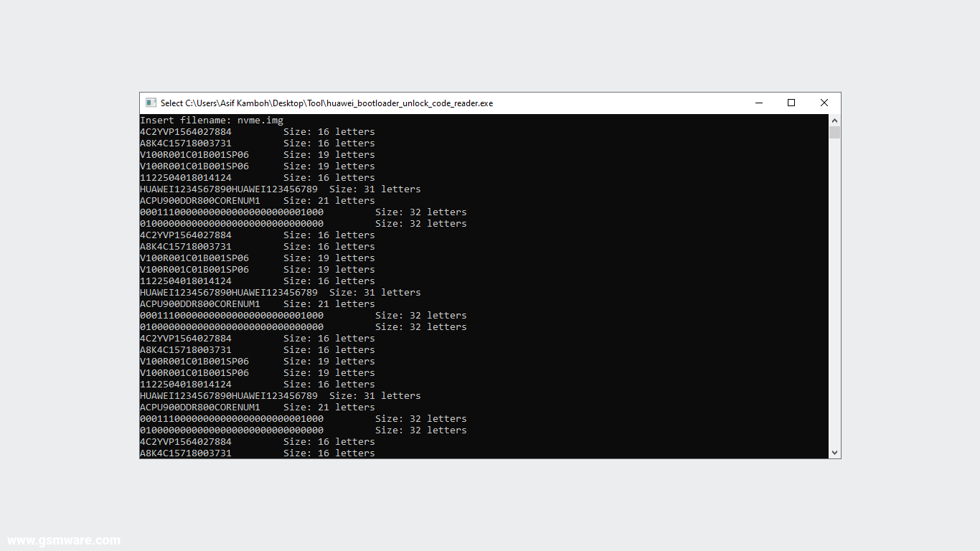The height and width of the screenshot is (551, 980).
Task: Select the first '00011100000000000000000000001000' line
Action: 303,212
